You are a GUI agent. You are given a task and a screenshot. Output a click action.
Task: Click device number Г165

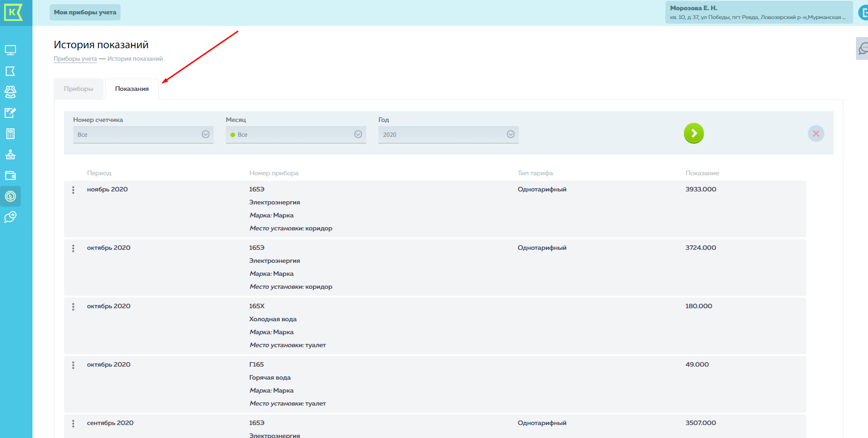click(256, 365)
